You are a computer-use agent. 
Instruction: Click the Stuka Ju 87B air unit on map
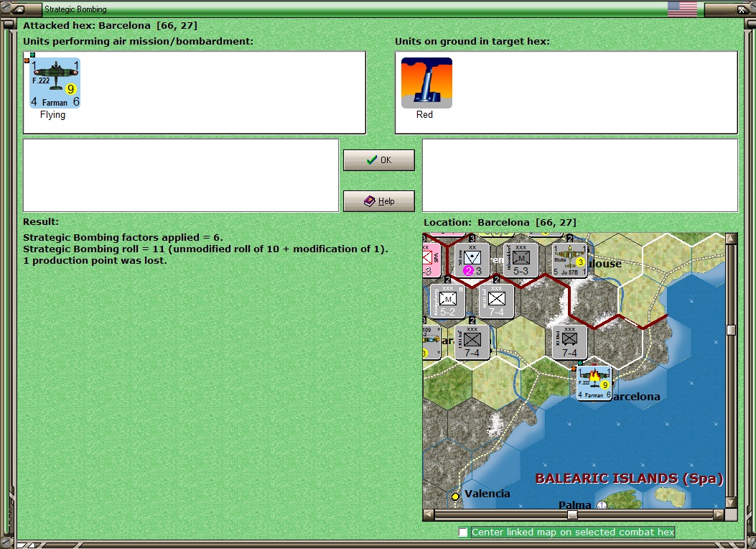pyautogui.click(x=569, y=261)
